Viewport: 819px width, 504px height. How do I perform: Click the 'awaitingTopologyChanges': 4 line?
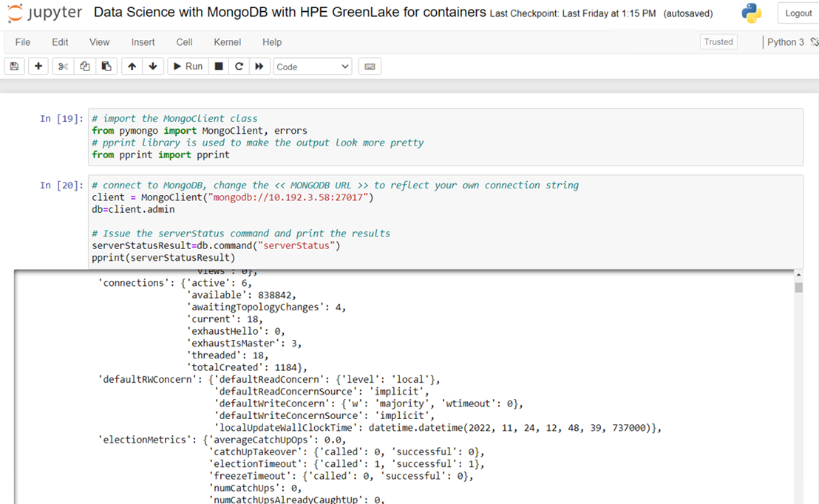click(x=266, y=307)
